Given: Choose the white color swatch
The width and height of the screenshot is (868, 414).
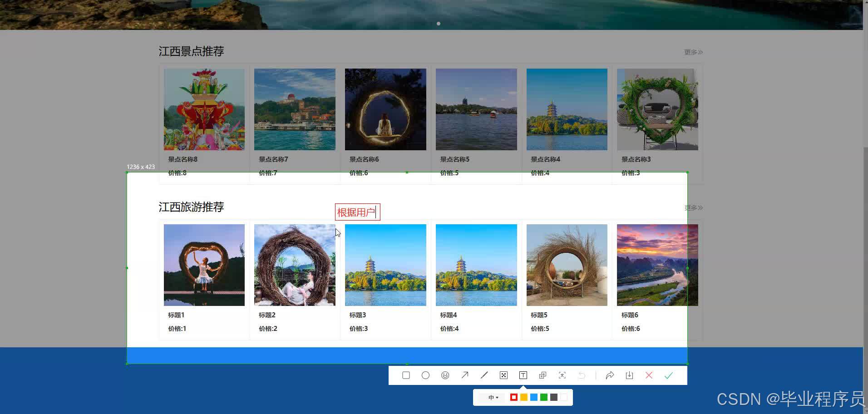Looking at the screenshot, I should (564, 398).
